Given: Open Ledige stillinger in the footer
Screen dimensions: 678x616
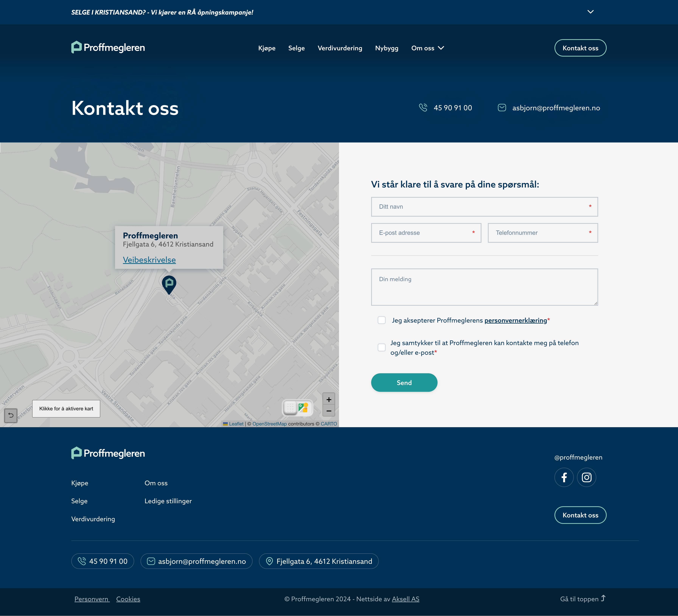Looking at the screenshot, I should point(168,501).
